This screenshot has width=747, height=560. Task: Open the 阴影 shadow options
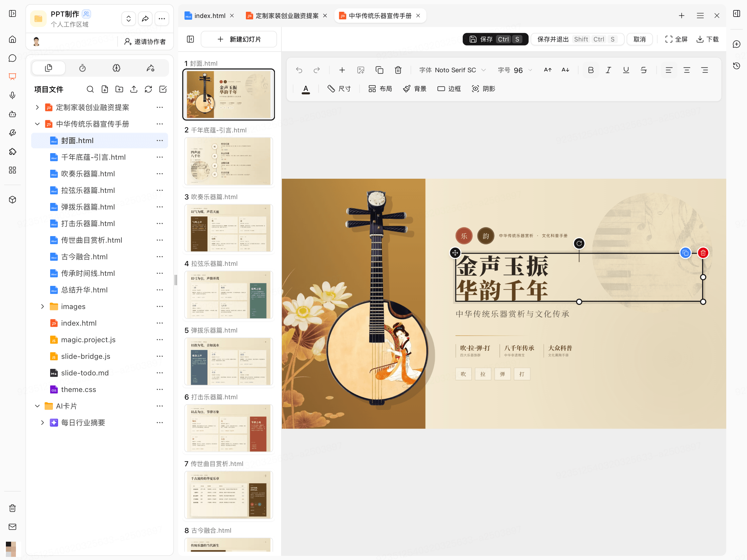[x=483, y=89]
